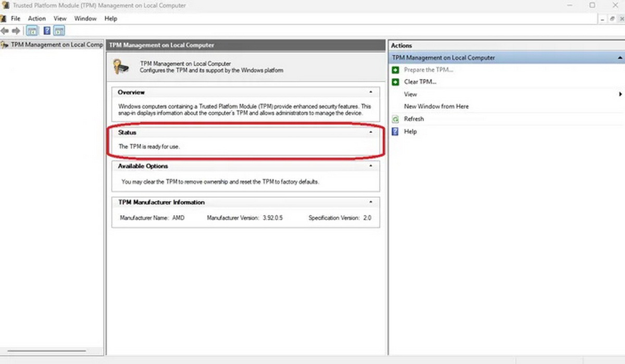625x364 pixels.
Task: Click the Help question mark icon in Actions
Action: [395, 132]
